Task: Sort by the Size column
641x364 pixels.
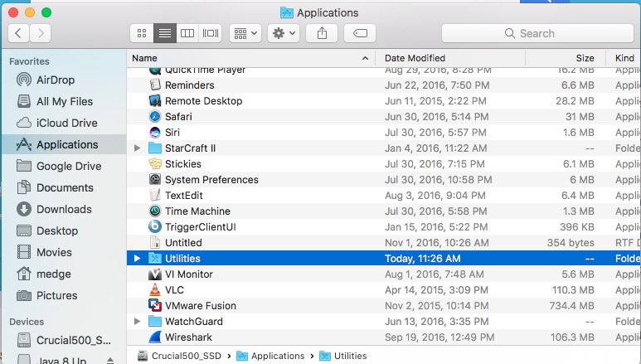Action: pyautogui.click(x=565, y=58)
